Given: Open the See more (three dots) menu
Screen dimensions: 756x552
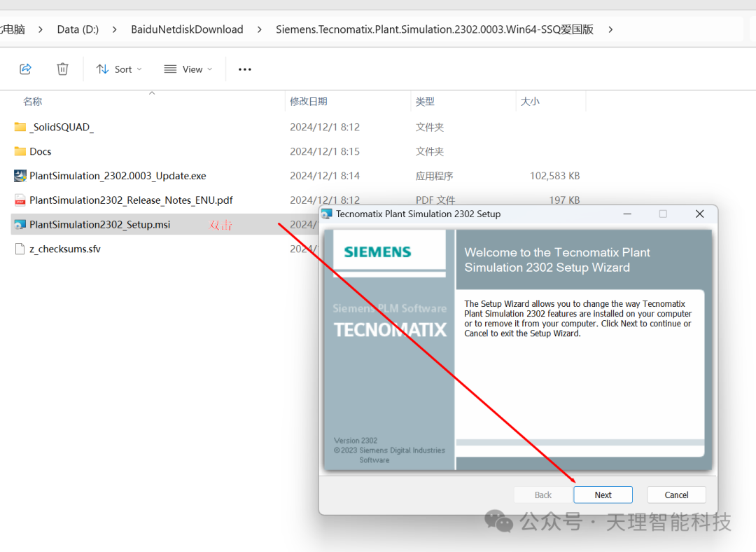Looking at the screenshot, I should (245, 69).
